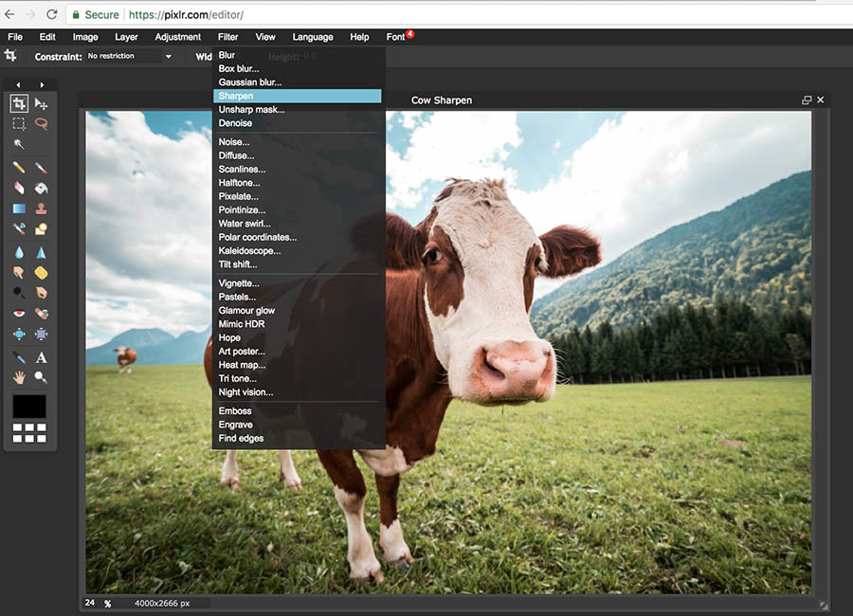Select the Pencil tool
Viewport: 853px width, 616px height.
pos(19,168)
